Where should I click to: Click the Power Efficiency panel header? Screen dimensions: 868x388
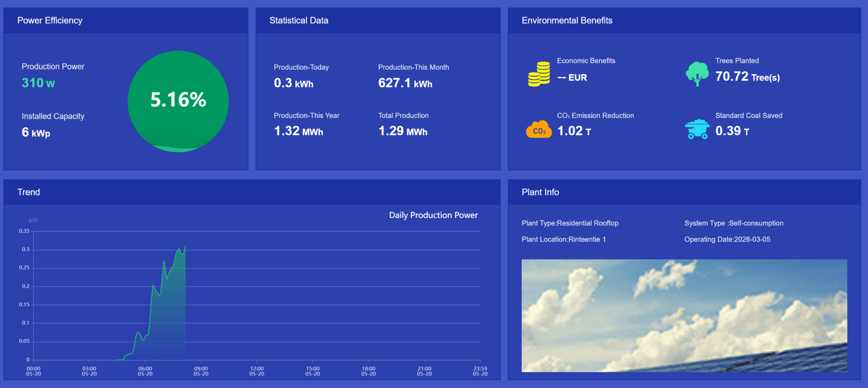tap(126, 20)
